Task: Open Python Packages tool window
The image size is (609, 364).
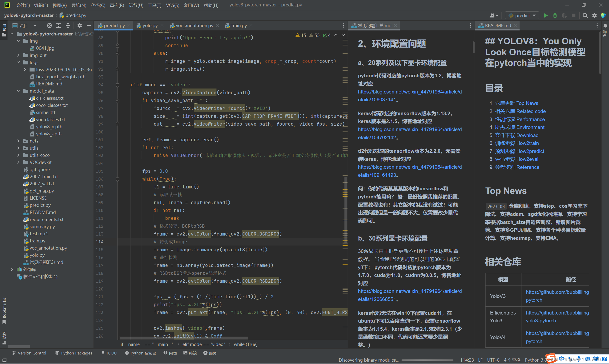Action: click(x=74, y=353)
